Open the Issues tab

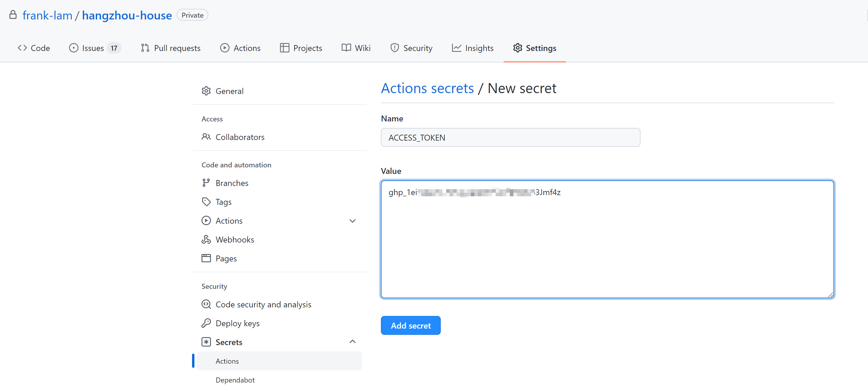point(95,48)
